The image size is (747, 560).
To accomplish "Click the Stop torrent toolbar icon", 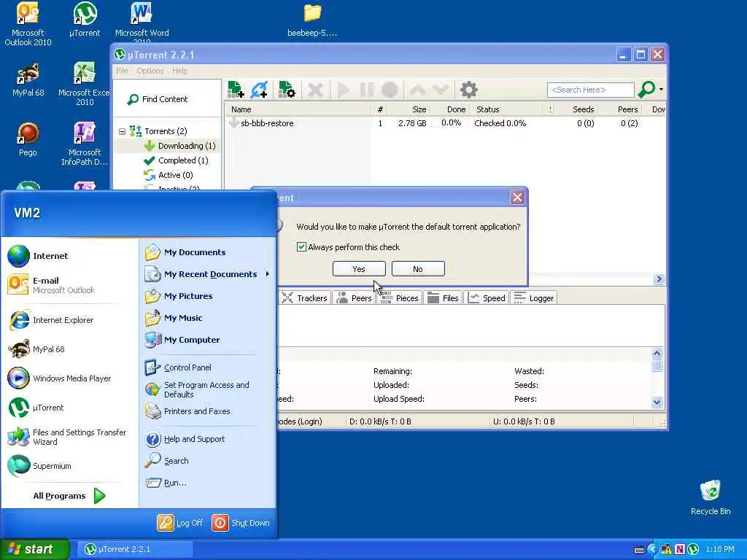I will point(390,90).
